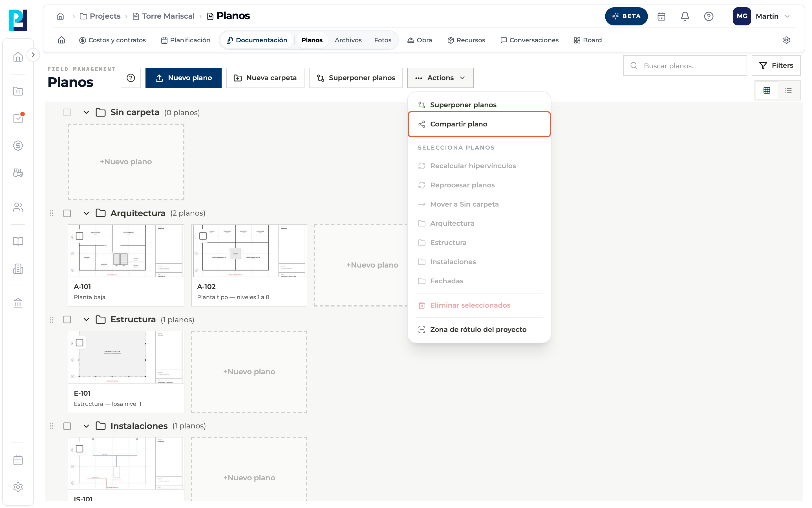The image size is (812, 508).
Task: Open sidebar tasks checklist icon
Action: (x=18, y=118)
